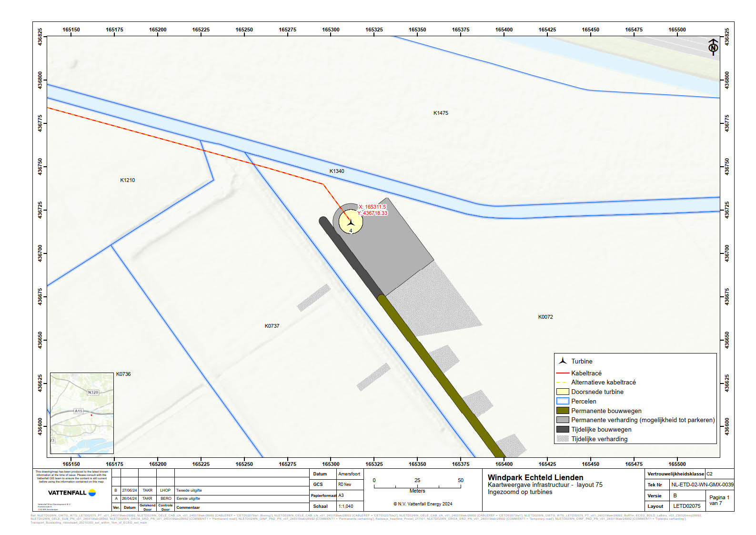Click the scale bar labeled Meters
Screen dimensions: 756x535
coord(417,486)
